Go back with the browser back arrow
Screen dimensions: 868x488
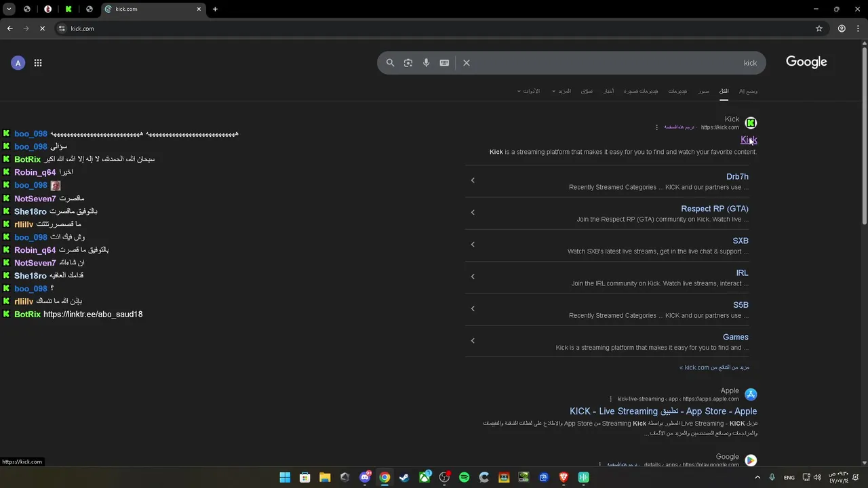pyautogui.click(x=9, y=28)
